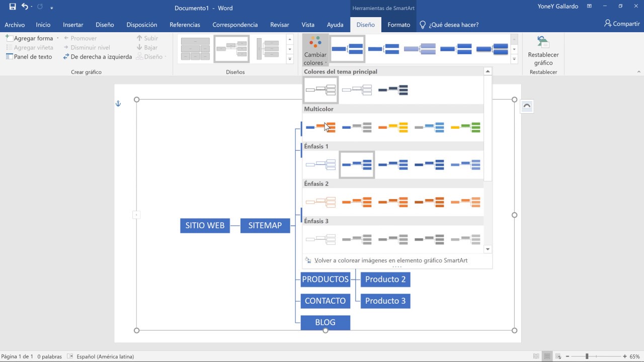Select the first SmartArt style thumbnail in ribbon
This screenshot has width=644, height=362.
tap(348, 49)
